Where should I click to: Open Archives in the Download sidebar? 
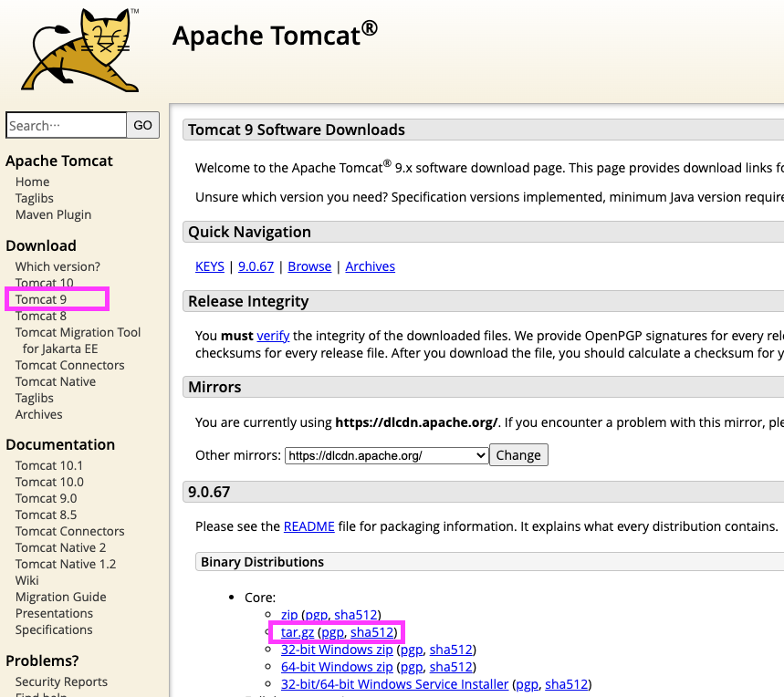38,415
